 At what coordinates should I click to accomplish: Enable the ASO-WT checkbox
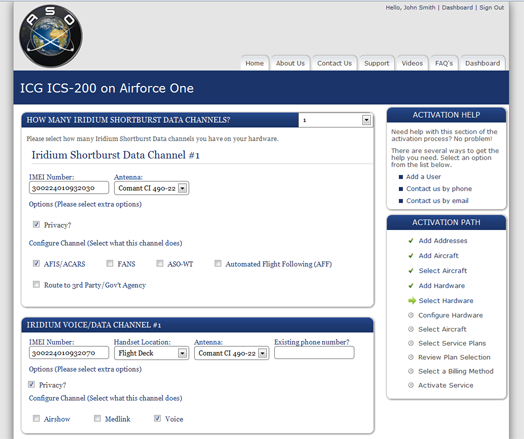coord(160,264)
